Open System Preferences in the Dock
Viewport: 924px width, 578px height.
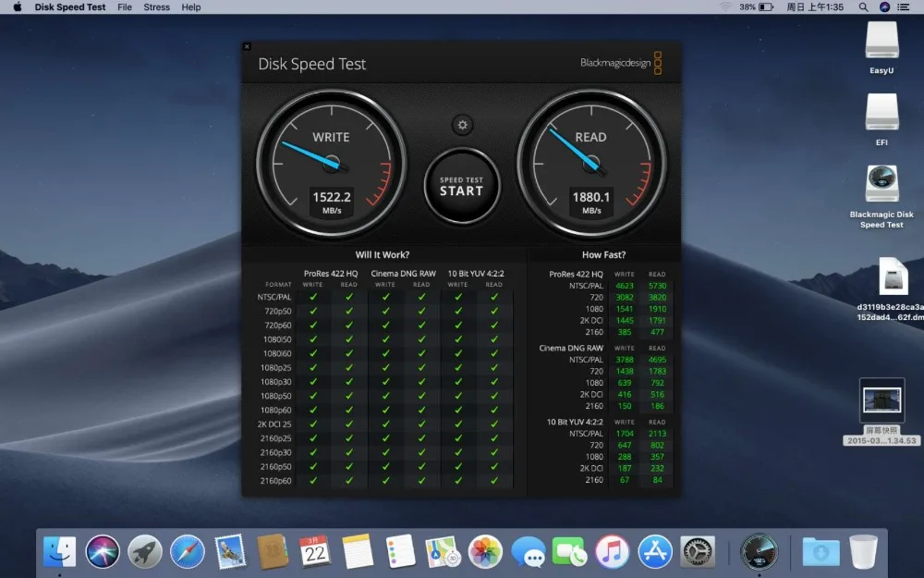coord(698,553)
